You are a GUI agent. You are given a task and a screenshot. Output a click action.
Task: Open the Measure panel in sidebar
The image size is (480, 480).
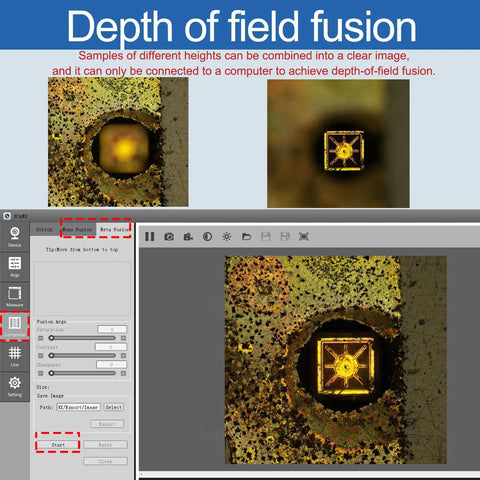[x=15, y=297]
